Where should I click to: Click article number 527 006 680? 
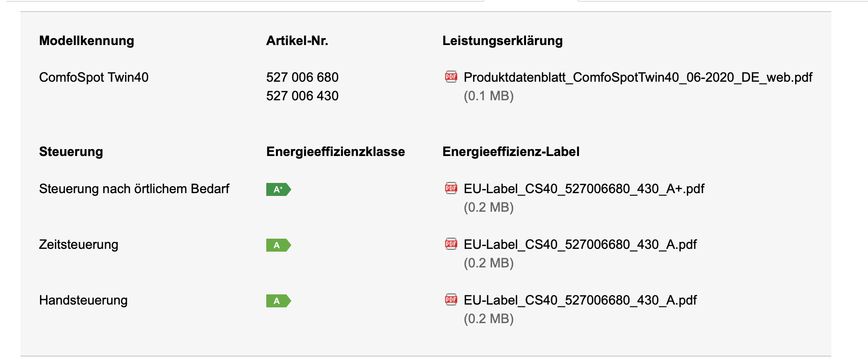pos(302,77)
